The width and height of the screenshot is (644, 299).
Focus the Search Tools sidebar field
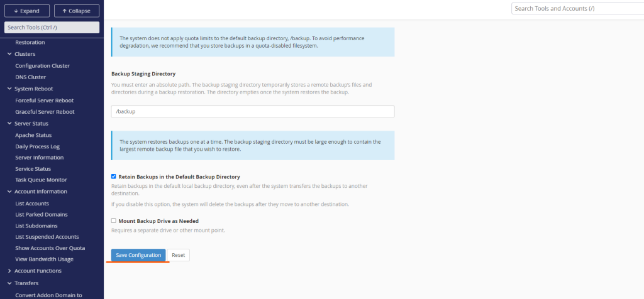52,27
